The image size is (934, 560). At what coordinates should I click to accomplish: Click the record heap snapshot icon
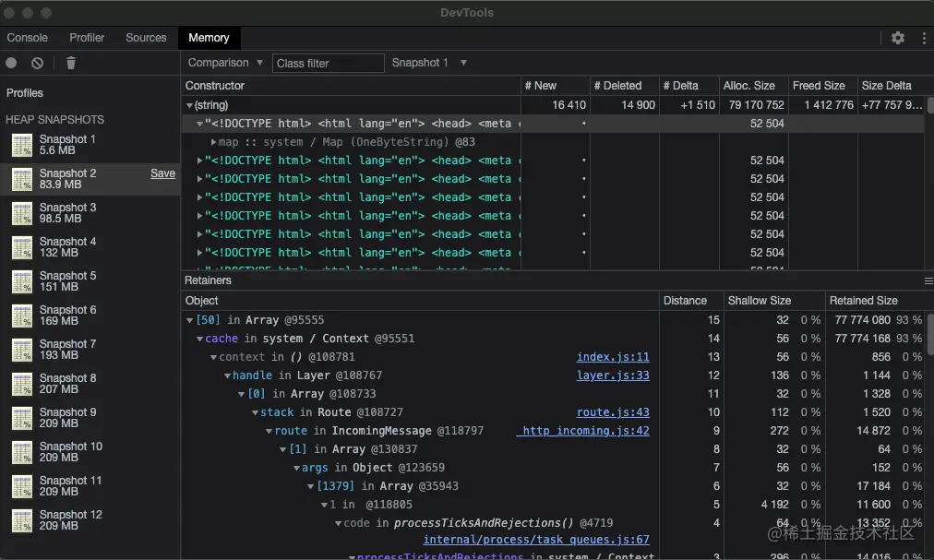[x=11, y=63]
